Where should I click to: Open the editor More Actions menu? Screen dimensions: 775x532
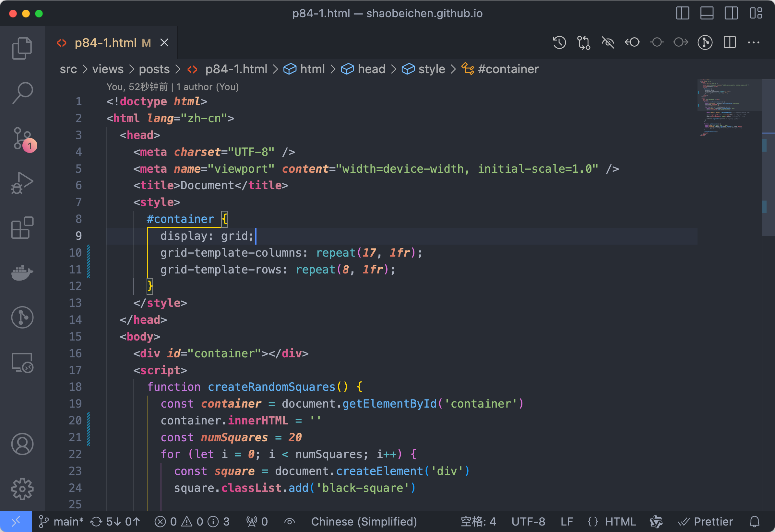point(754,43)
